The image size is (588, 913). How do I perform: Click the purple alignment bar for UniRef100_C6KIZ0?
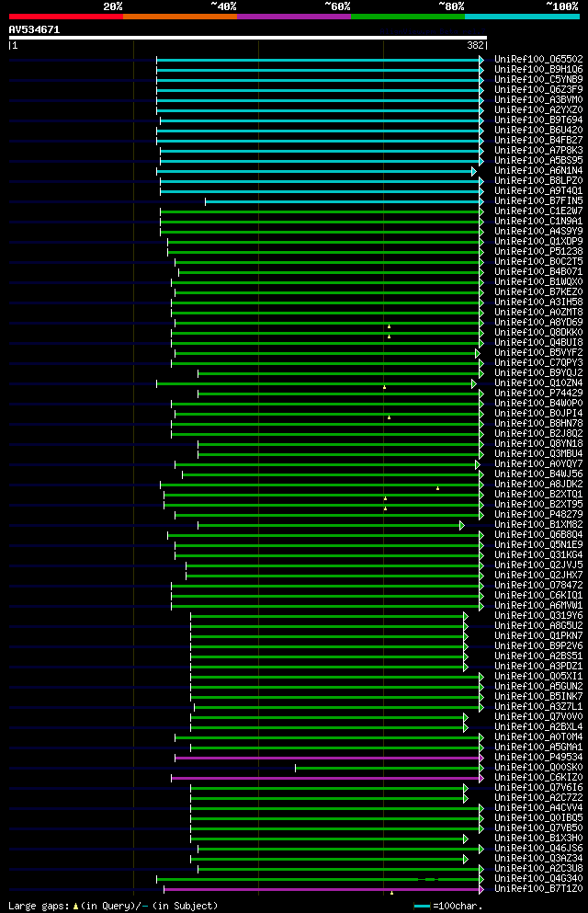coord(326,778)
